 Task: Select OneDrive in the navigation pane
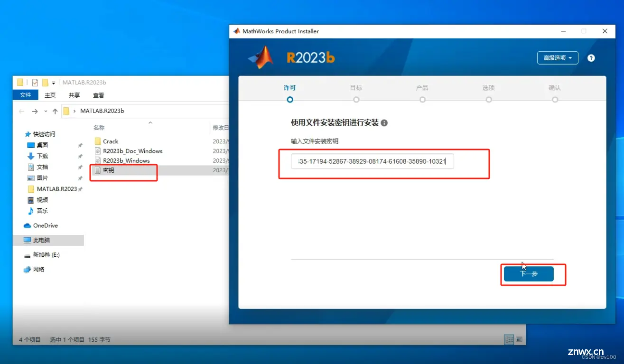tap(45, 225)
